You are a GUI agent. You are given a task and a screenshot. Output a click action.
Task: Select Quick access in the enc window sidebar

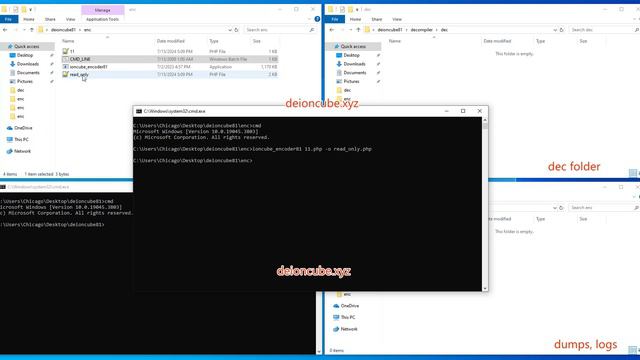pyautogui.click(x=27, y=47)
